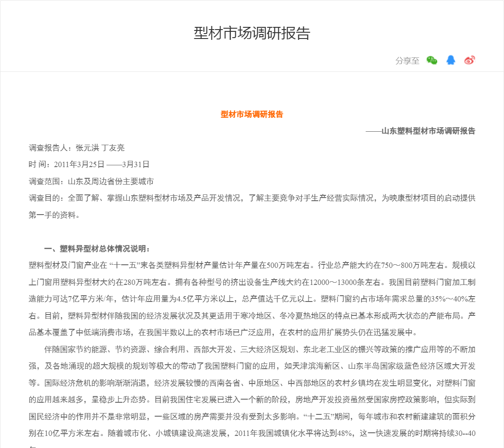Click the 调查报告人 line naming 张元洪 丁友亮
Image resolution: width=504 pixels, height=448 pixels.
[x=77, y=147]
